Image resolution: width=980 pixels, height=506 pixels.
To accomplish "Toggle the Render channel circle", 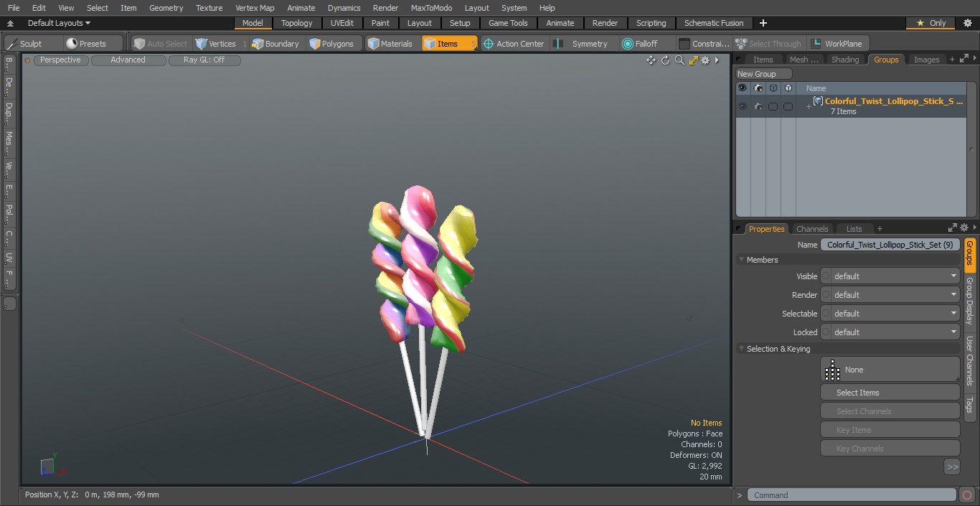I will point(826,295).
